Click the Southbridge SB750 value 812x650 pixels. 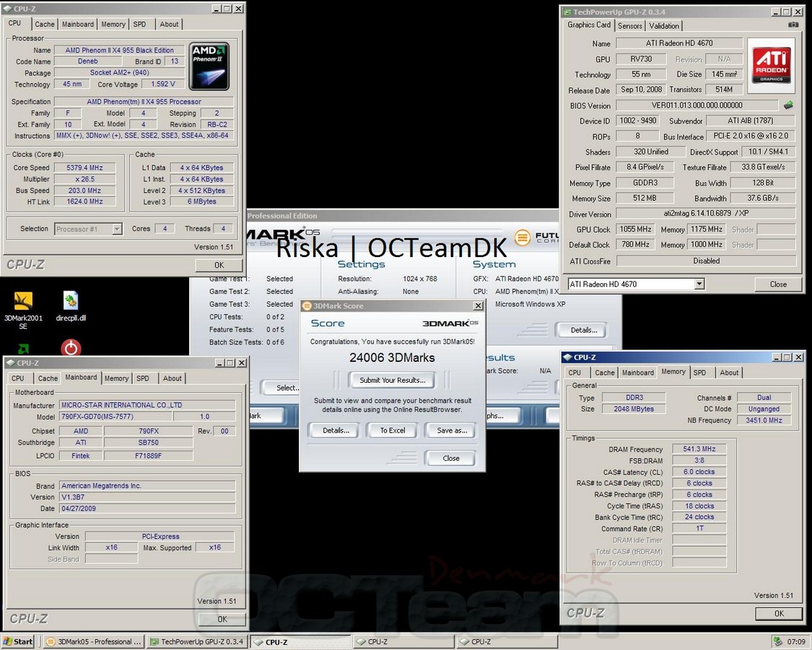coord(148,442)
